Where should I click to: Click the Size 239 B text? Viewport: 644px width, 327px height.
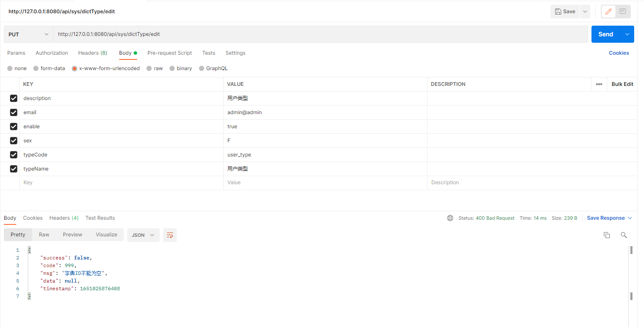[565, 218]
